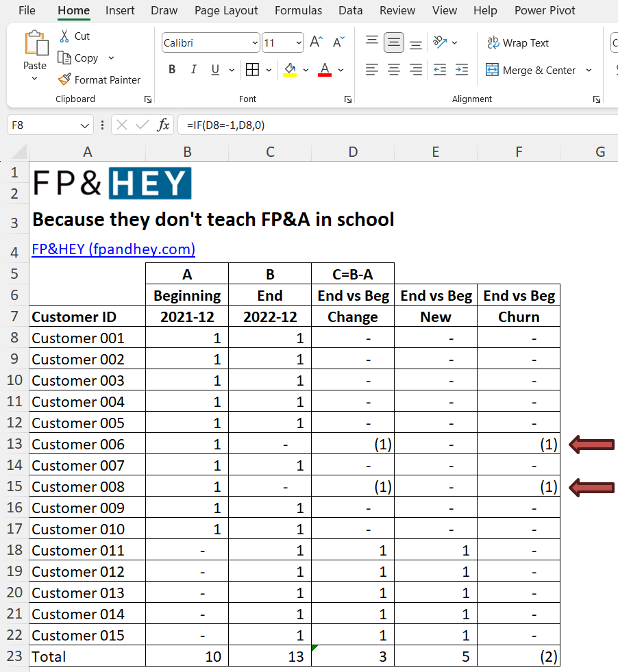
Task: Open formula bar options dots
Action: tap(102, 125)
